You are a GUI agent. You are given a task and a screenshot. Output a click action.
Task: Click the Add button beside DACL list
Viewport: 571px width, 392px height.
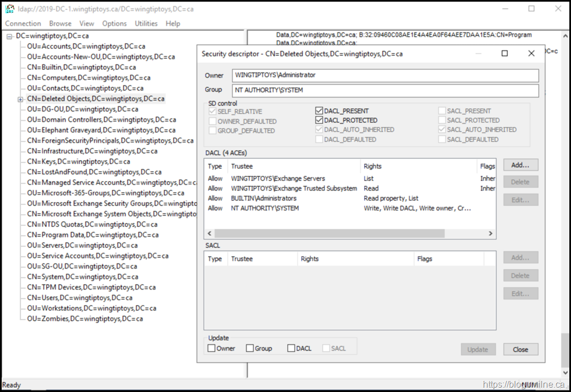click(x=520, y=165)
